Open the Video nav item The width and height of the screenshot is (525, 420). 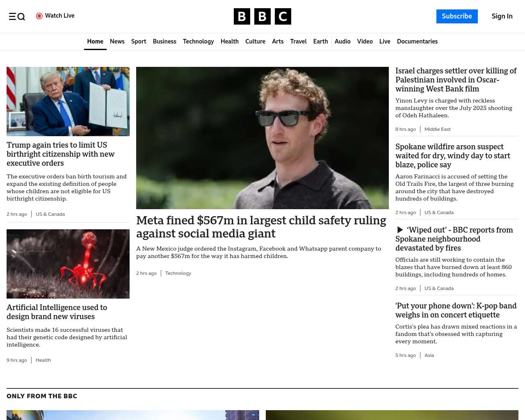coord(365,41)
